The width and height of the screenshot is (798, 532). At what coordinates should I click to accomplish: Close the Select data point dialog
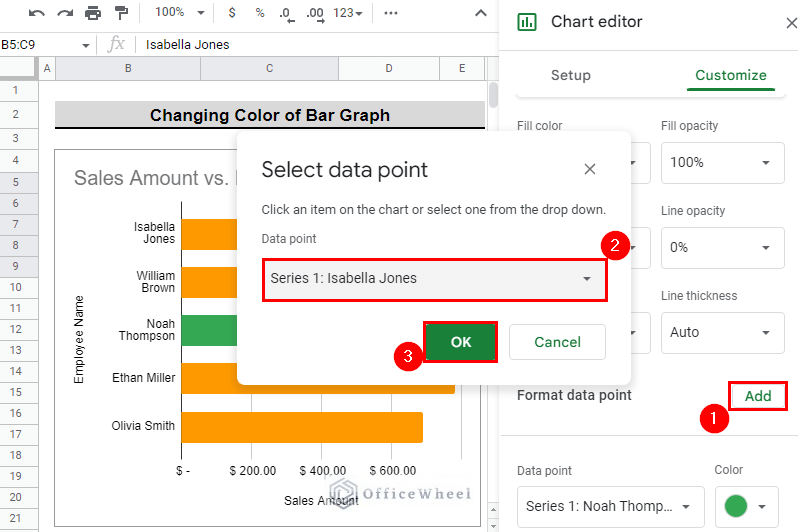(x=590, y=169)
